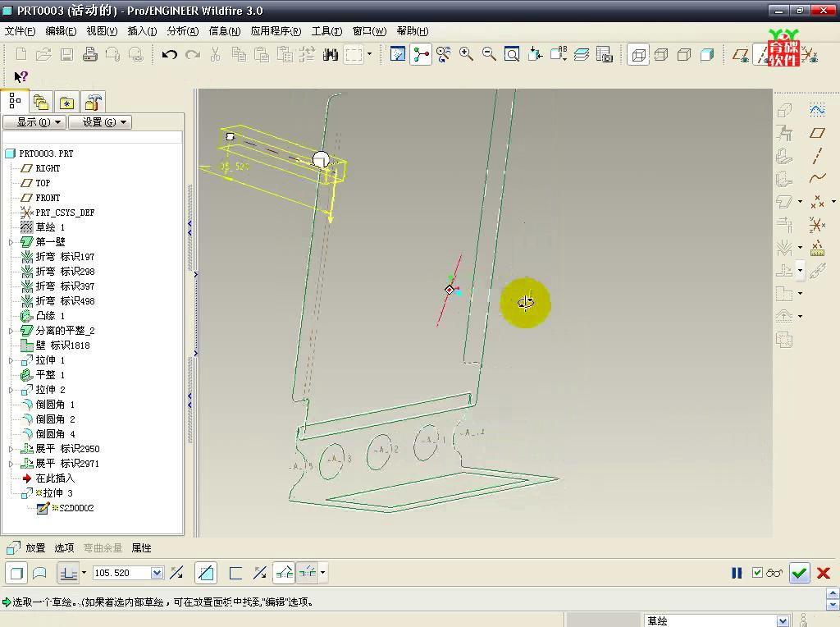Select the datum curve tool
Viewport: 840px width, 627px height.
[x=817, y=178]
